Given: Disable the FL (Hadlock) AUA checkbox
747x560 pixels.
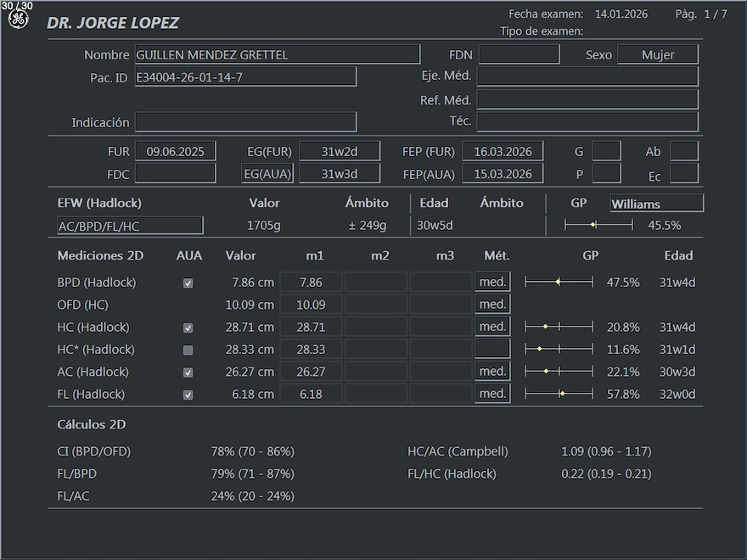Looking at the screenshot, I should tap(188, 395).
